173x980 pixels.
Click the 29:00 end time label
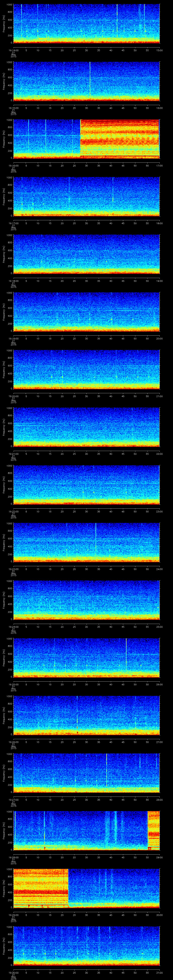(159, 857)
